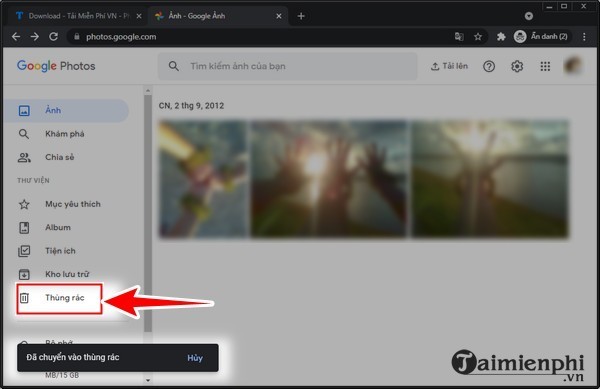The height and width of the screenshot is (389, 600).
Task: Click the Kho lưu trữ archive box icon
Action: coord(24,274)
